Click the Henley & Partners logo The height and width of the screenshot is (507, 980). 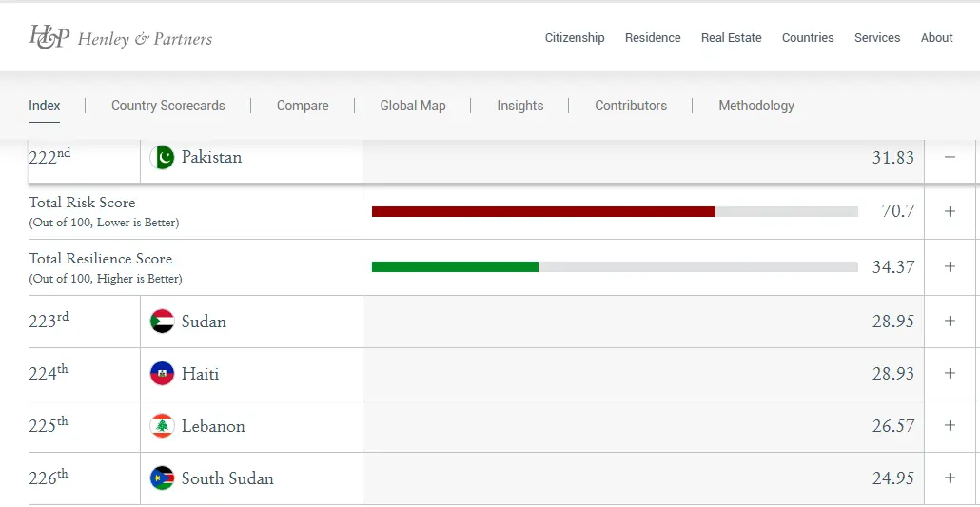click(121, 38)
